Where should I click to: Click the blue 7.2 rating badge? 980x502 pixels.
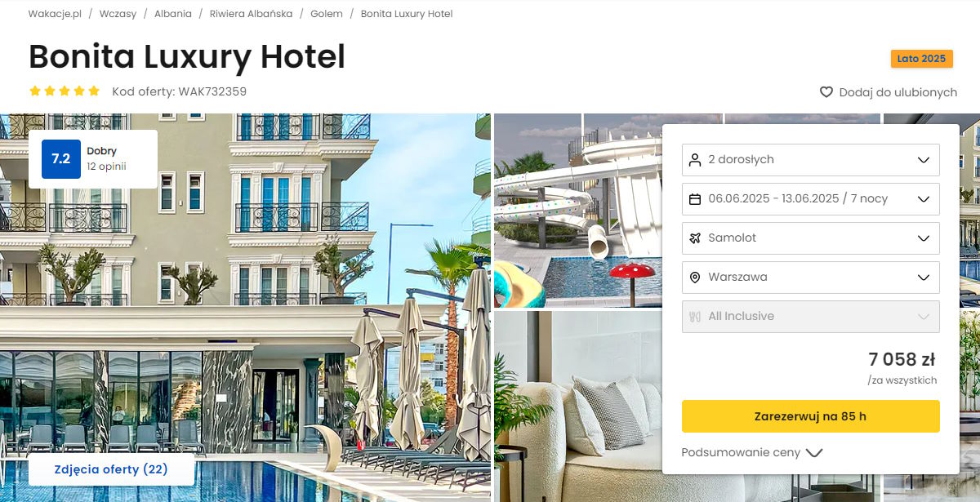pyautogui.click(x=61, y=159)
